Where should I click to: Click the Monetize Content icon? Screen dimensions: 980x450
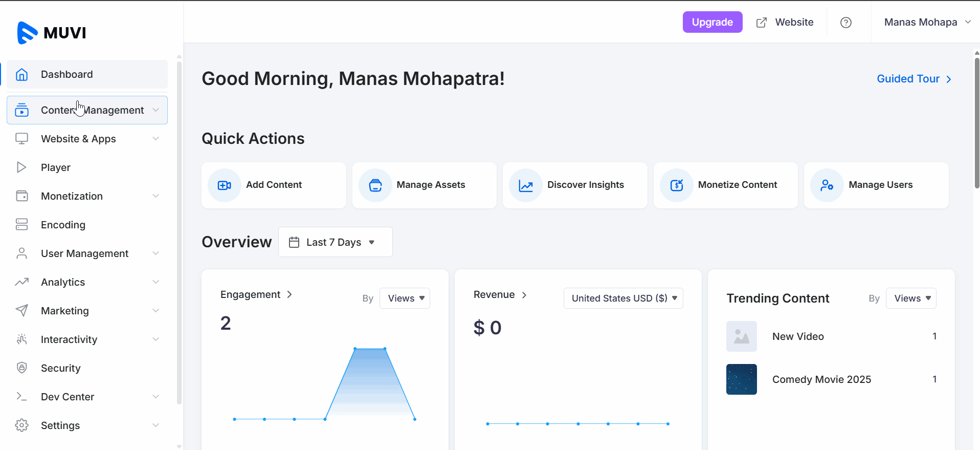point(676,185)
